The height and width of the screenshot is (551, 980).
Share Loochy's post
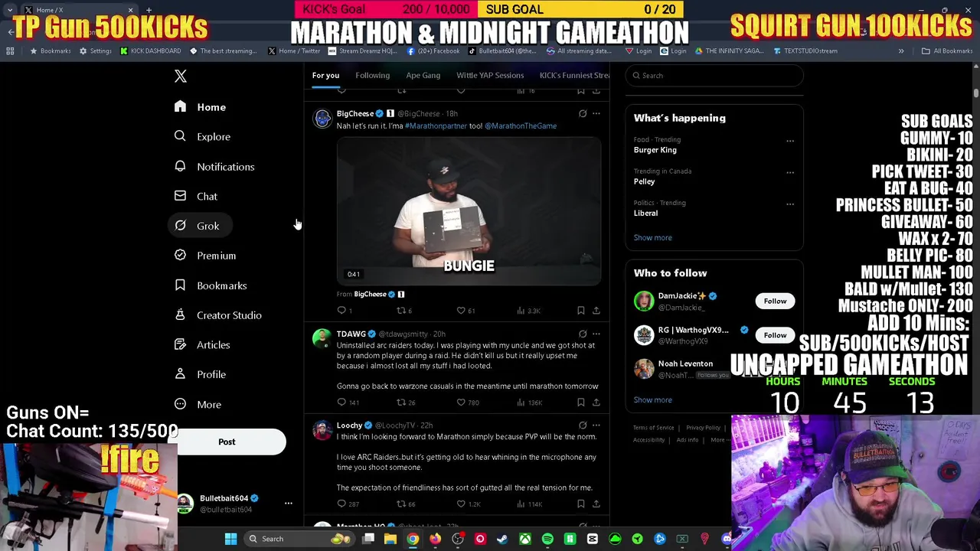[x=596, y=504]
